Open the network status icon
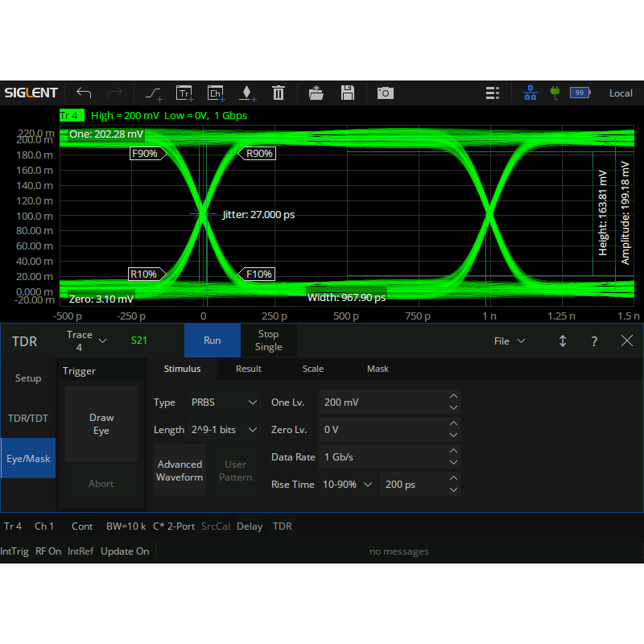 point(530,93)
